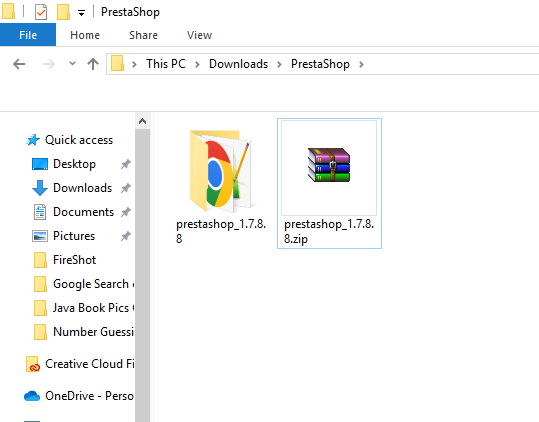Click the Forward navigation arrow

[x=48, y=64]
